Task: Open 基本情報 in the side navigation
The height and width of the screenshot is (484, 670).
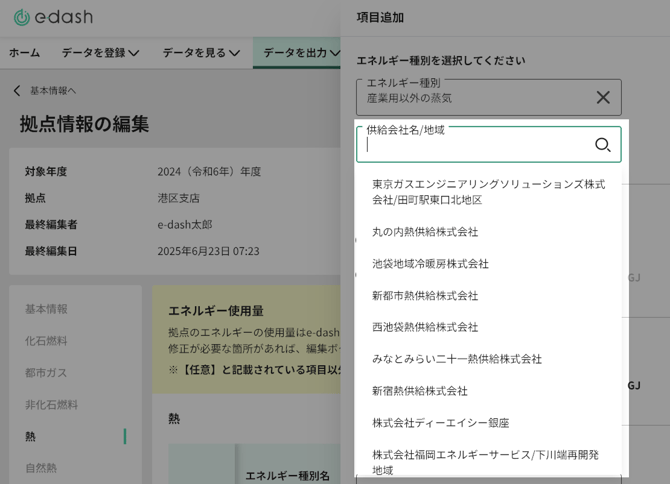Action: point(46,309)
